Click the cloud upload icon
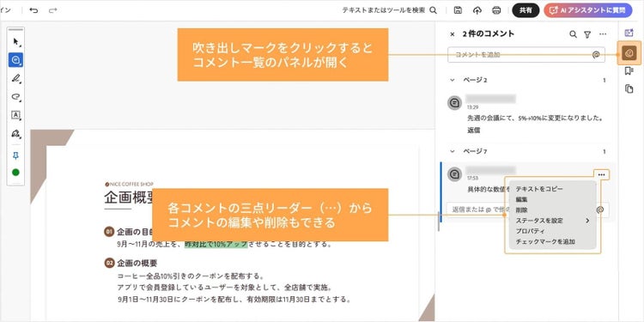 (477, 10)
